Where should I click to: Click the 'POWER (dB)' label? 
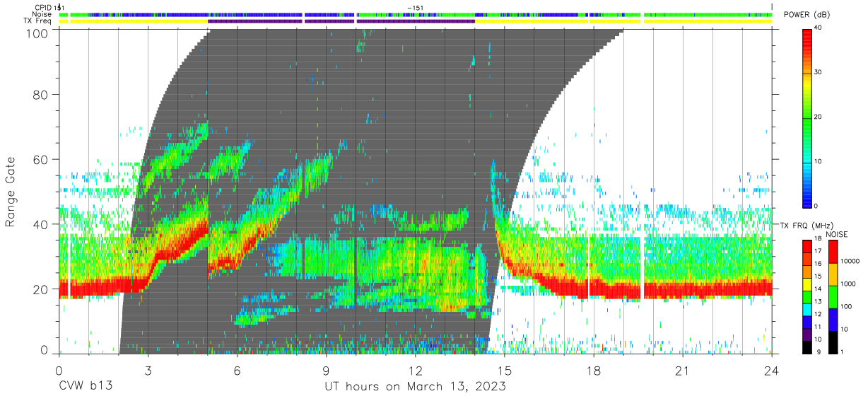pyautogui.click(x=807, y=15)
